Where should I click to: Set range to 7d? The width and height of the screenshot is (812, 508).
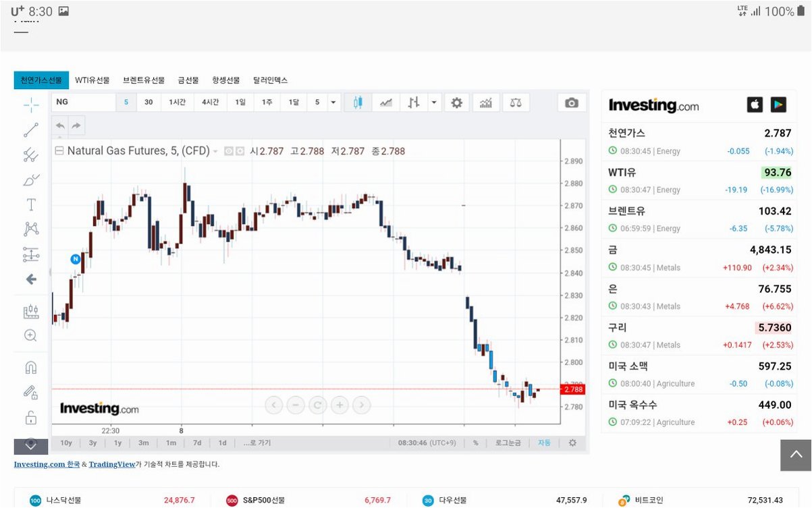point(197,443)
